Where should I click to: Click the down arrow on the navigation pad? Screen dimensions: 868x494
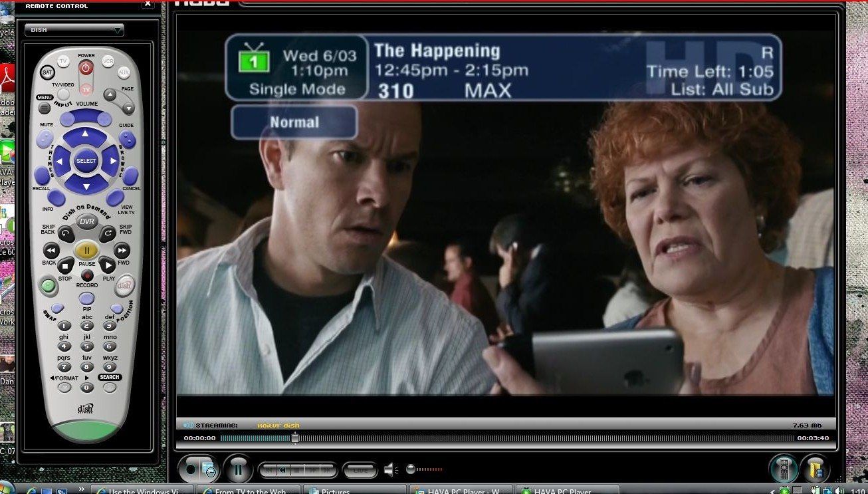[86, 184]
